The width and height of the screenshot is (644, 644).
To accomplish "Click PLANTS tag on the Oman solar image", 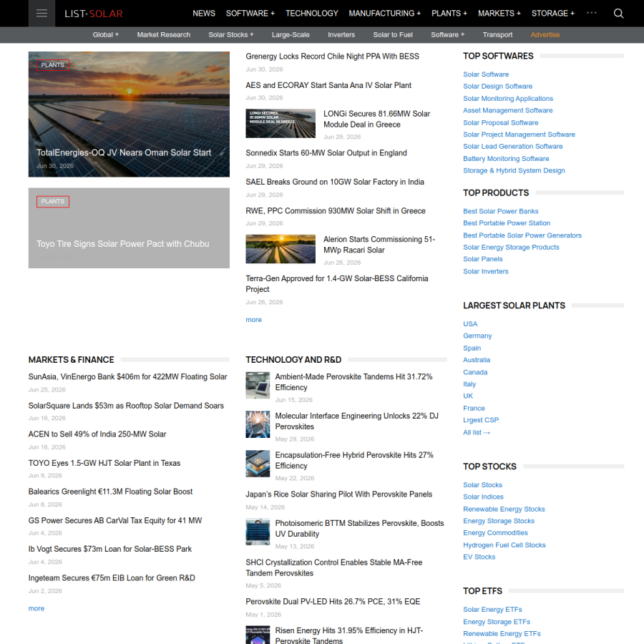I will 52,65.
